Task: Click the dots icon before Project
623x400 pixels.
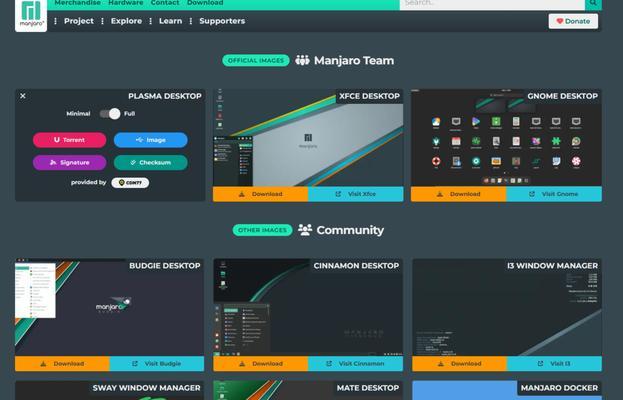Action: (x=55, y=21)
